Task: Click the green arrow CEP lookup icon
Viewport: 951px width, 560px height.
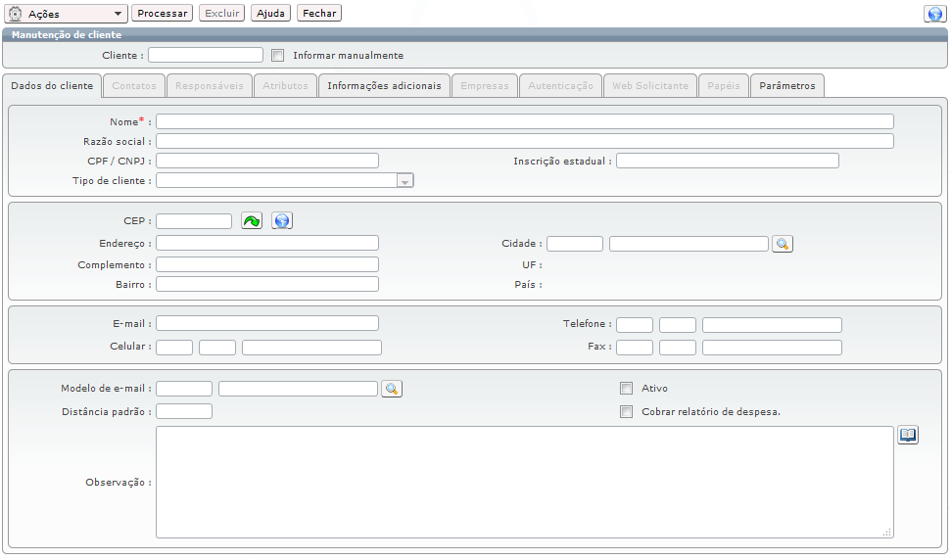Action: pyautogui.click(x=252, y=221)
